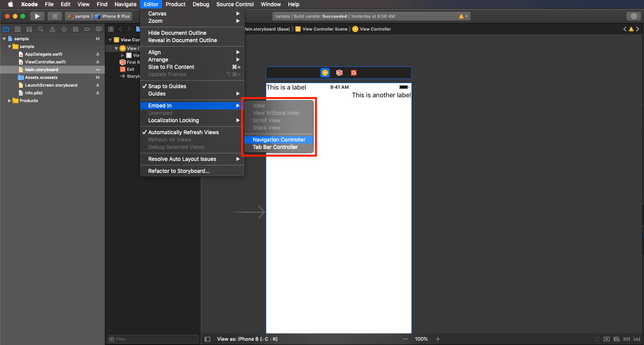
Task: Select Tab Bar Controller menu item
Action: coord(275,147)
